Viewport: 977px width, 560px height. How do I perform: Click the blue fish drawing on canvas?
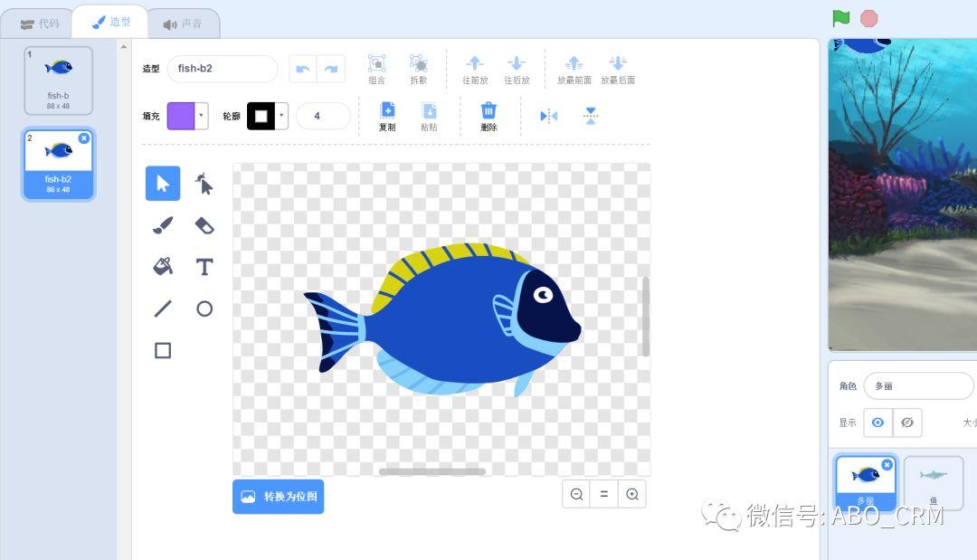tap(443, 319)
